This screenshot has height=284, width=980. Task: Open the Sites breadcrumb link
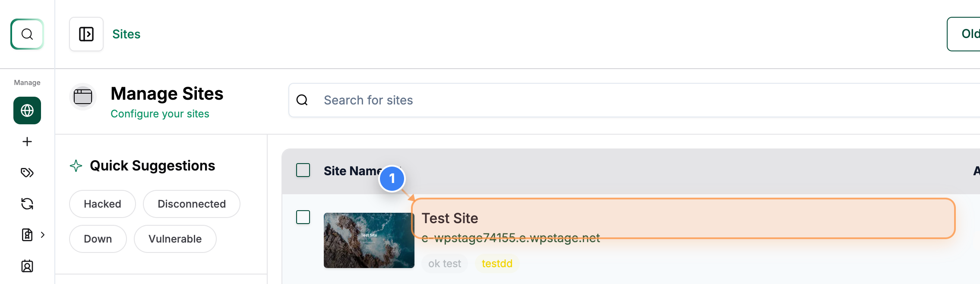tap(126, 34)
